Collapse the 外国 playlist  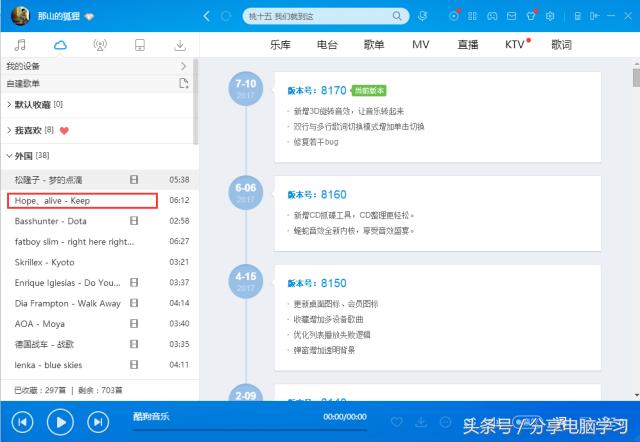point(9,155)
